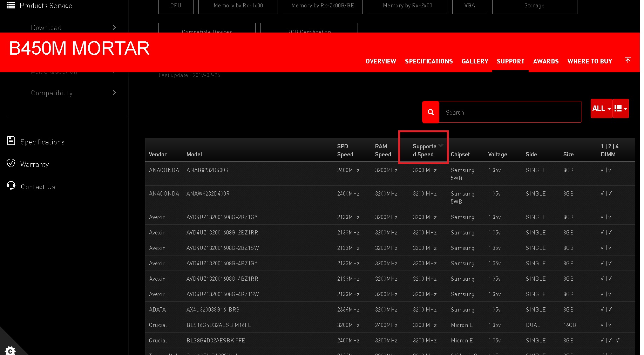This screenshot has height=355, width=644.
Task: Open the GALLERY tab
Action: pos(475,61)
